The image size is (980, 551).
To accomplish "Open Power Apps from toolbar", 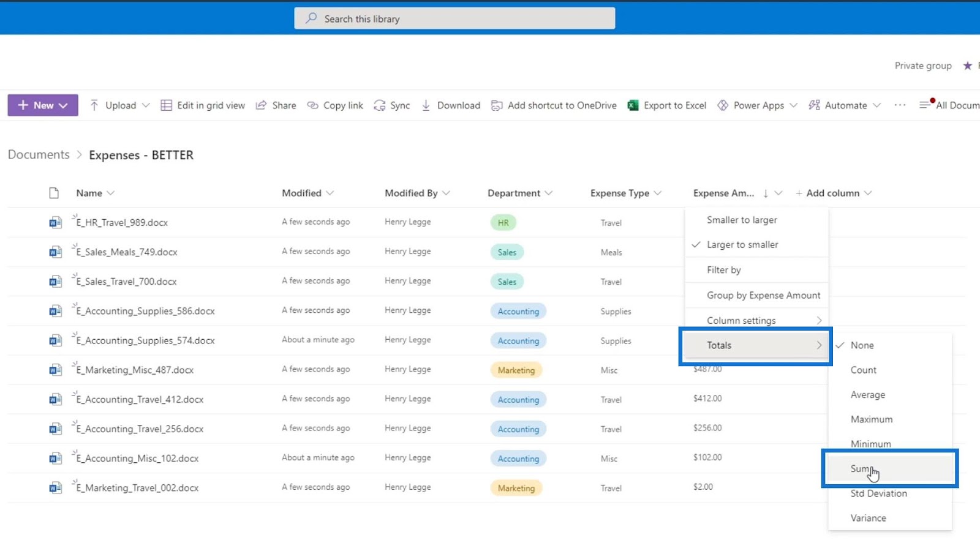I will (758, 105).
